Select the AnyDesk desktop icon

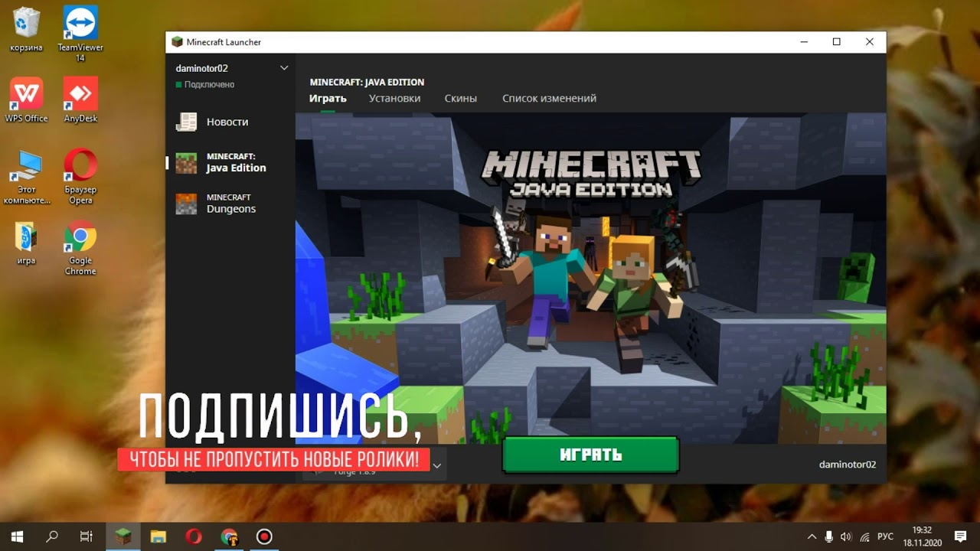80,99
